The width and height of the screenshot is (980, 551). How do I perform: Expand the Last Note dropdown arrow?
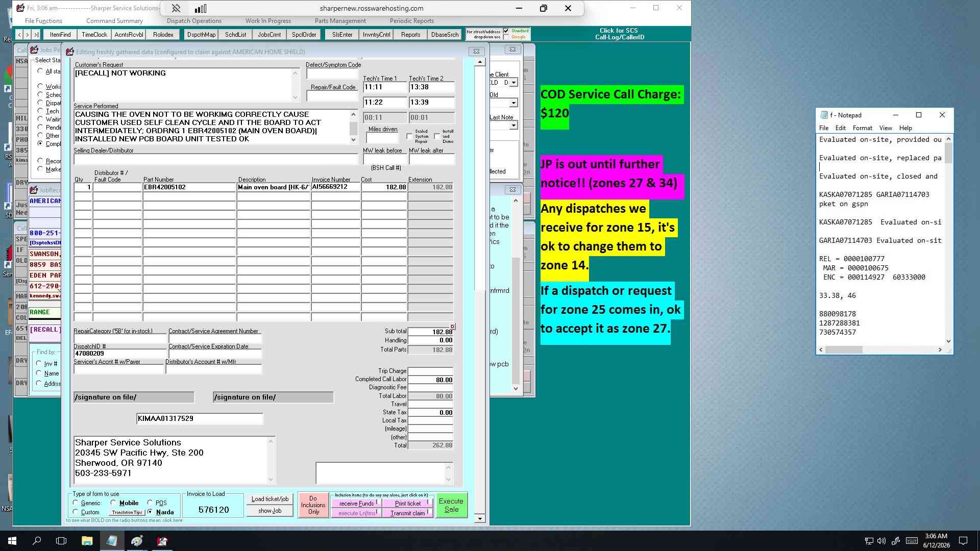[x=513, y=125]
